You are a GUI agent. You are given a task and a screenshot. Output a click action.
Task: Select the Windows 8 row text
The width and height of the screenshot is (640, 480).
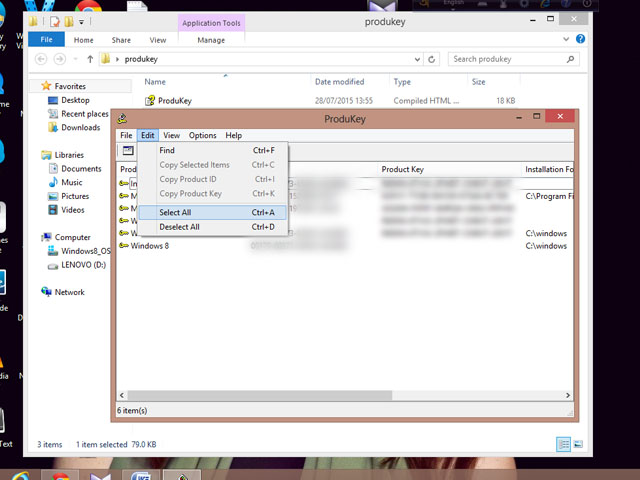[x=149, y=246]
